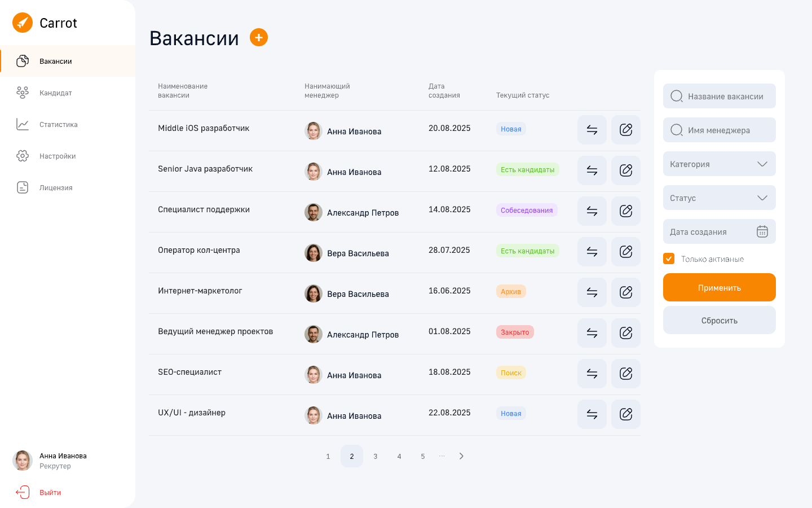Viewport: 812px width, 508px height.
Task: Go to the Кандидат section
Action: click(68, 93)
